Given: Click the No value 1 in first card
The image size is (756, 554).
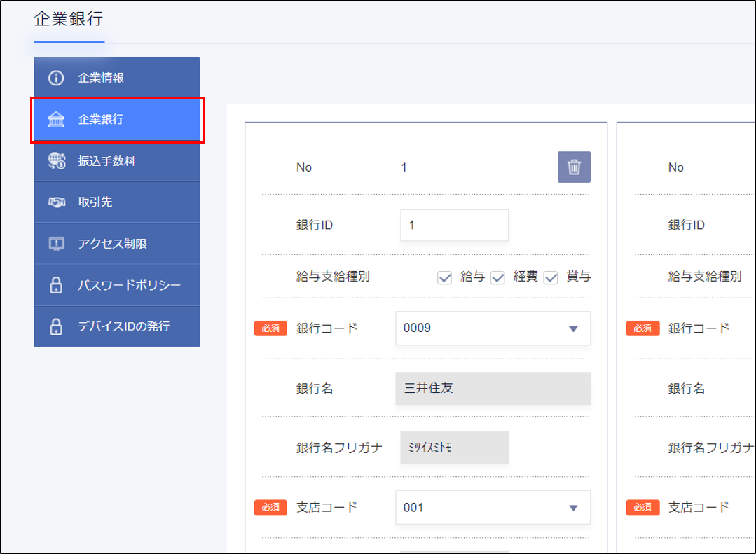Looking at the screenshot, I should tap(404, 167).
